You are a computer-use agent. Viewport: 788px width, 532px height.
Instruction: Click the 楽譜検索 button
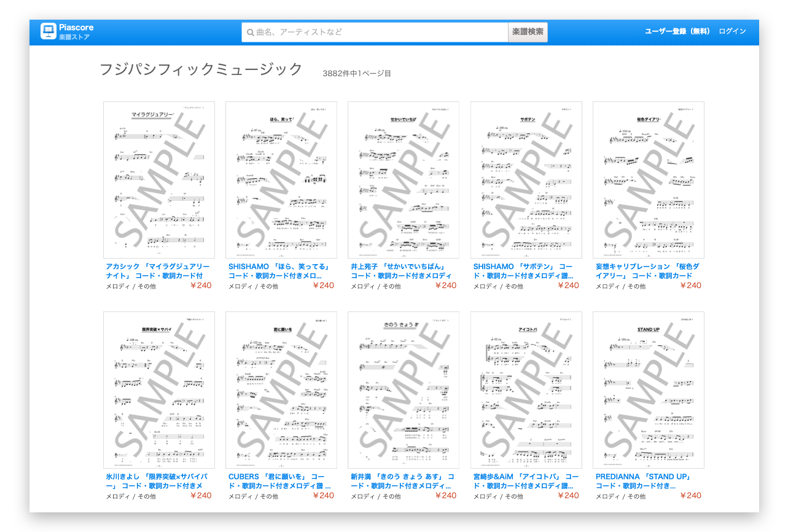tap(528, 33)
